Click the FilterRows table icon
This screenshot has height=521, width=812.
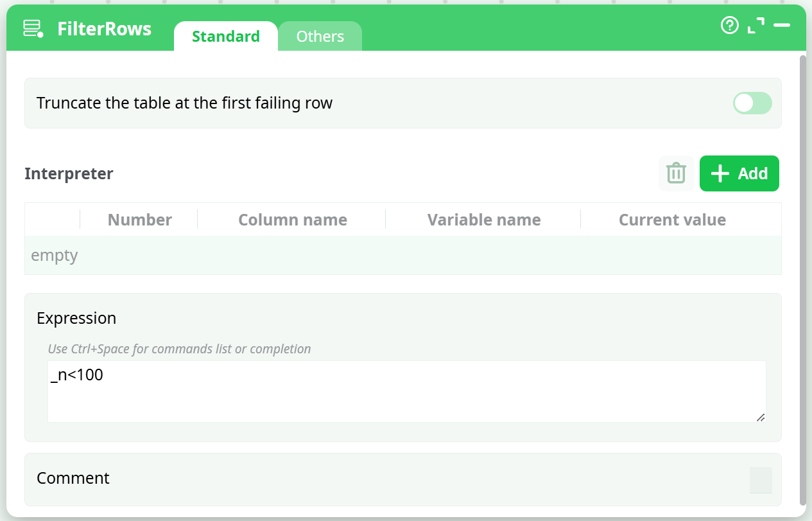click(x=33, y=29)
